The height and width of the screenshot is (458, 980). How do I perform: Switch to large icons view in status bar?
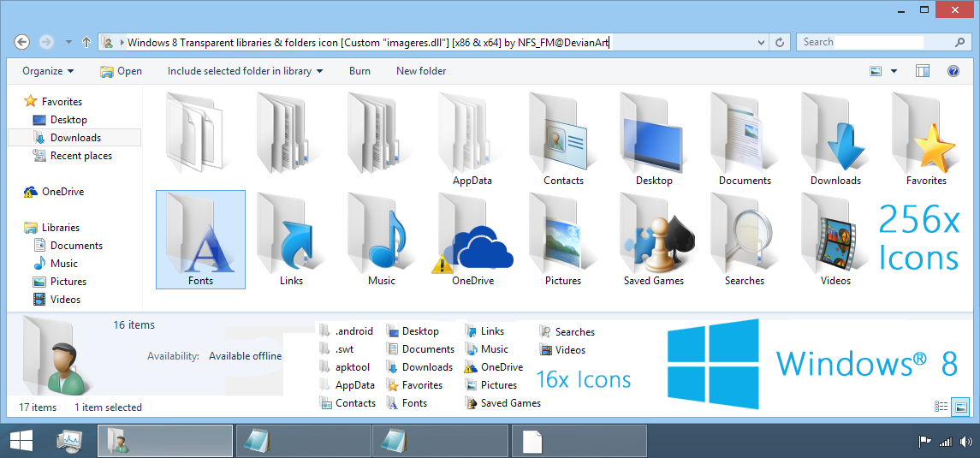(960, 407)
